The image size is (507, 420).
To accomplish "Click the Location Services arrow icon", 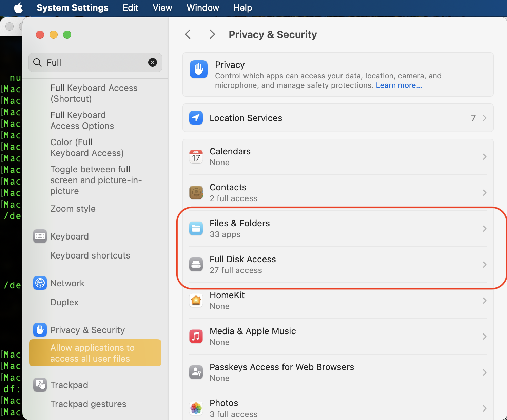I will pos(196,118).
